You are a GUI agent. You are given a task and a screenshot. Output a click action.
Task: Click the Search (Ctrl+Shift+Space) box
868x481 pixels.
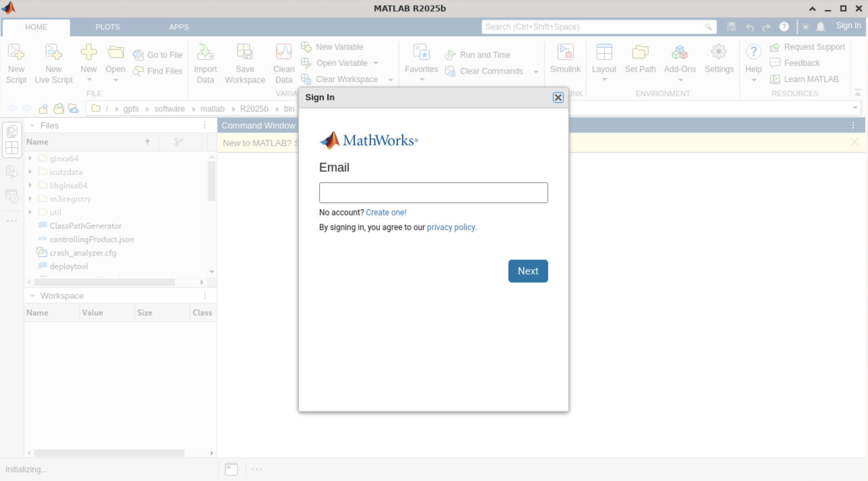[x=598, y=27]
